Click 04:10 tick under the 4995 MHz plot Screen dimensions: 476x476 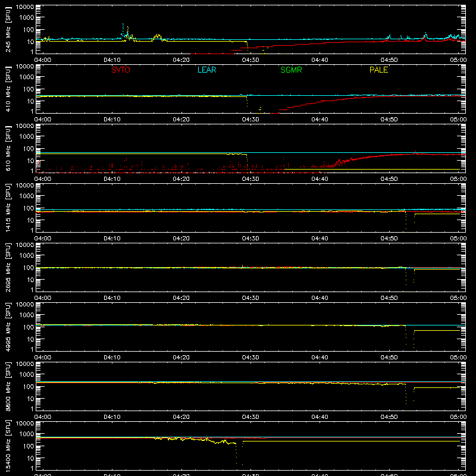pyautogui.click(x=112, y=358)
